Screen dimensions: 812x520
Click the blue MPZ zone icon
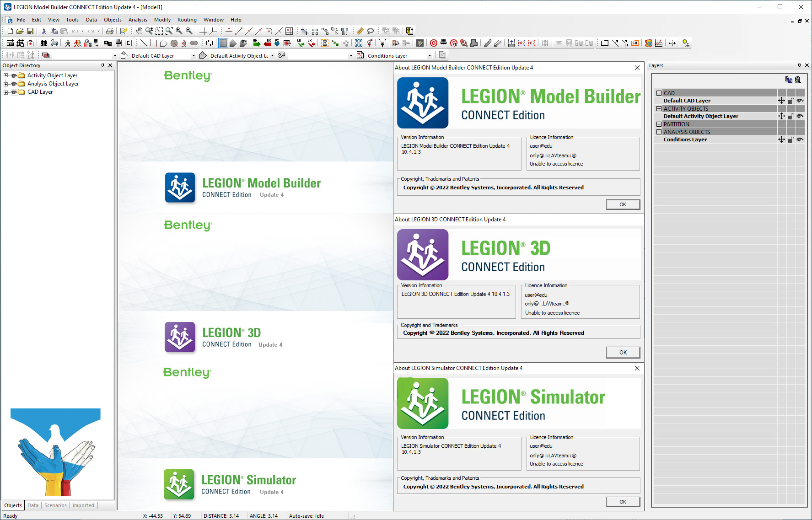522,43
